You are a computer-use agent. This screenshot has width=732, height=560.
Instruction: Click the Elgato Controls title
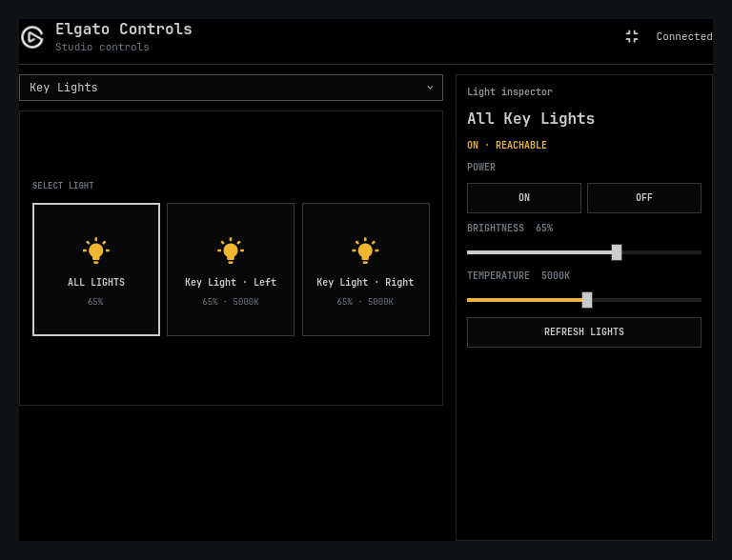coord(124,29)
